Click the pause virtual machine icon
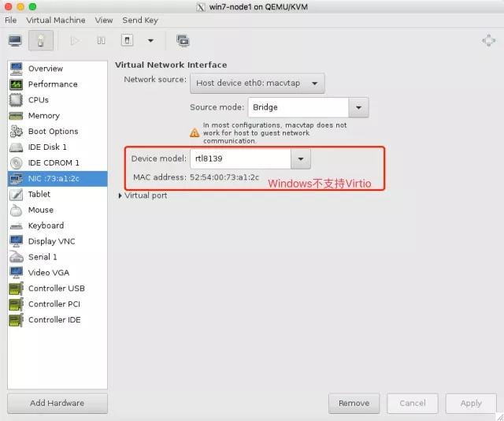Image resolution: width=504 pixels, height=421 pixels. click(x=101, y=40)
